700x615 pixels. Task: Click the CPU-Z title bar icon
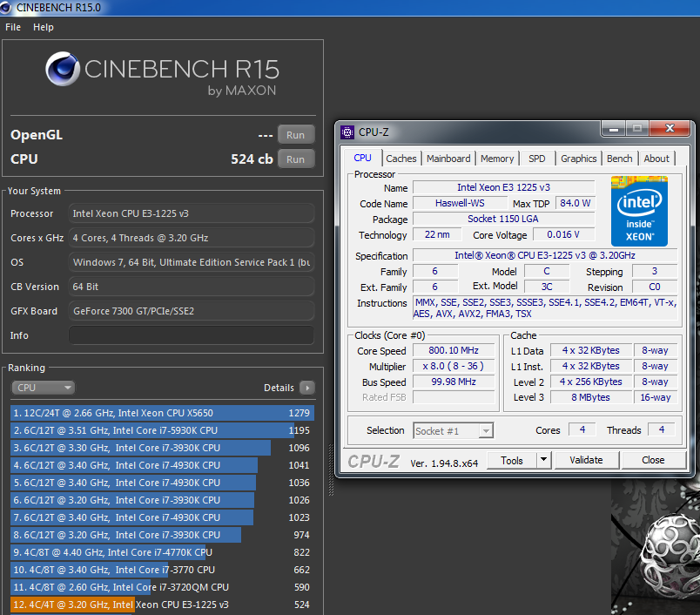coord(347,132)
